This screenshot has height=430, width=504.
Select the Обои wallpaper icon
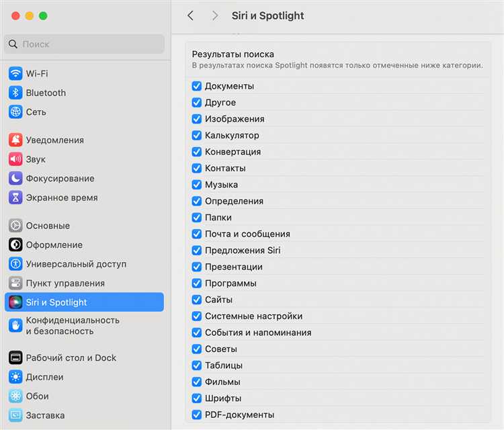pyautogui.click(x=15, y=396)
